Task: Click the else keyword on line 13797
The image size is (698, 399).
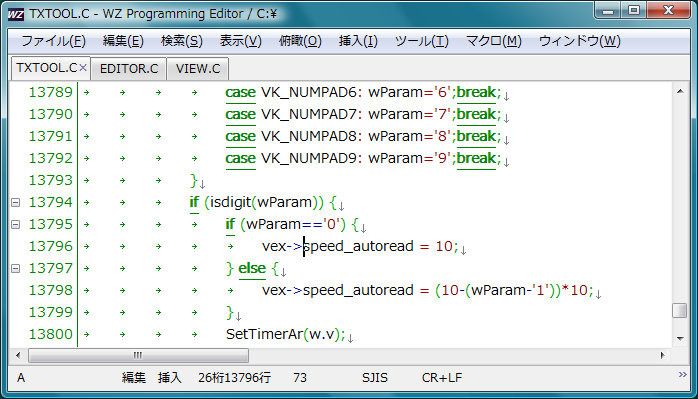Action: [252, 269]
